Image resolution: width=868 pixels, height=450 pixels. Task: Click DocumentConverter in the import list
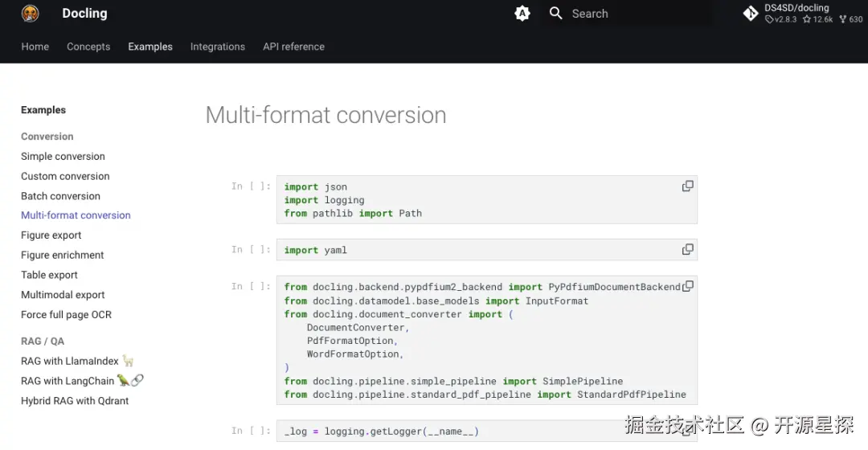click(358, 327)
